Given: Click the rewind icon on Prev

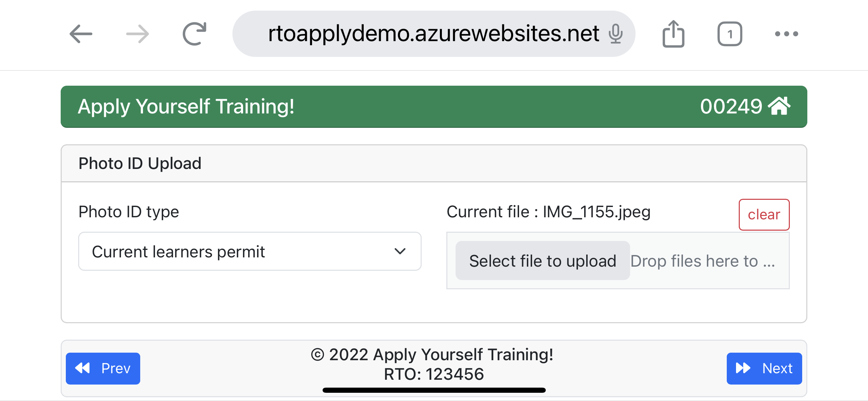Looking at the screenshot, I should click(83, 368).
